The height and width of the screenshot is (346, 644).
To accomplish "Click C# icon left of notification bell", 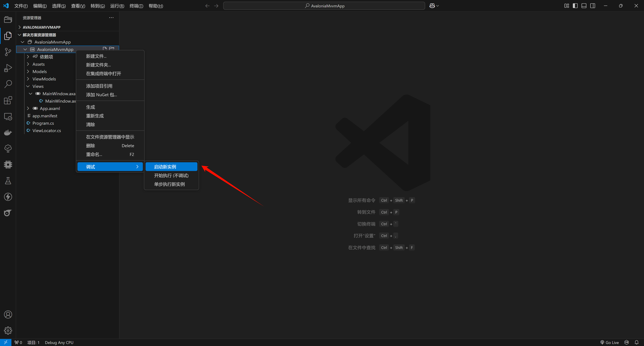I will 627,342.
